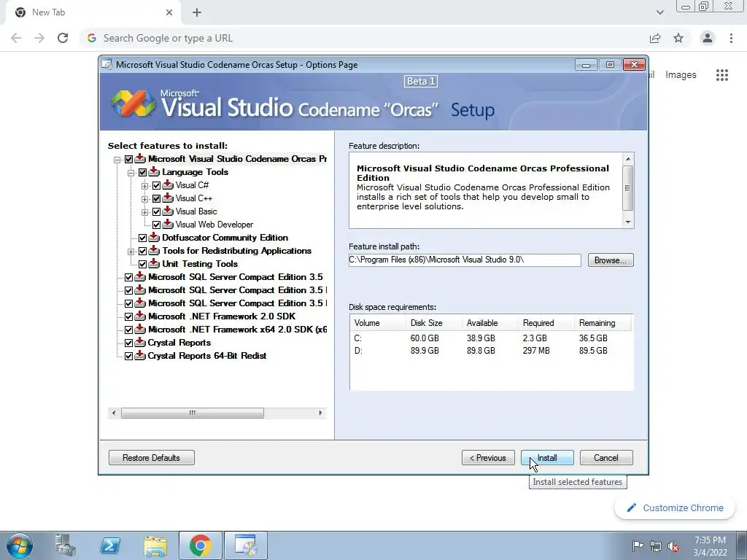This screenshot has width=747, height=560.
Task: Uncheck the Visual C# checkbox
Action: pyautogui.click(x=156, y=185)
